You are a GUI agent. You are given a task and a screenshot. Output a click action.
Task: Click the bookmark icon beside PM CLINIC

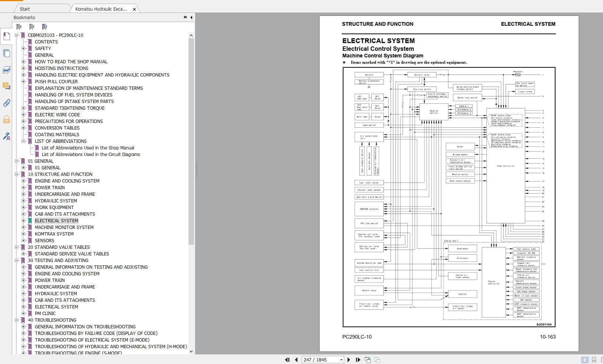[30, 314]
